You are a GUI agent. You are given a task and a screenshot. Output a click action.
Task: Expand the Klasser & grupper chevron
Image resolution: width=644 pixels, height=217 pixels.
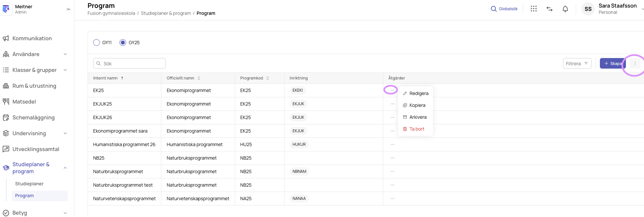pyautogui.click(x=65, y=70)
